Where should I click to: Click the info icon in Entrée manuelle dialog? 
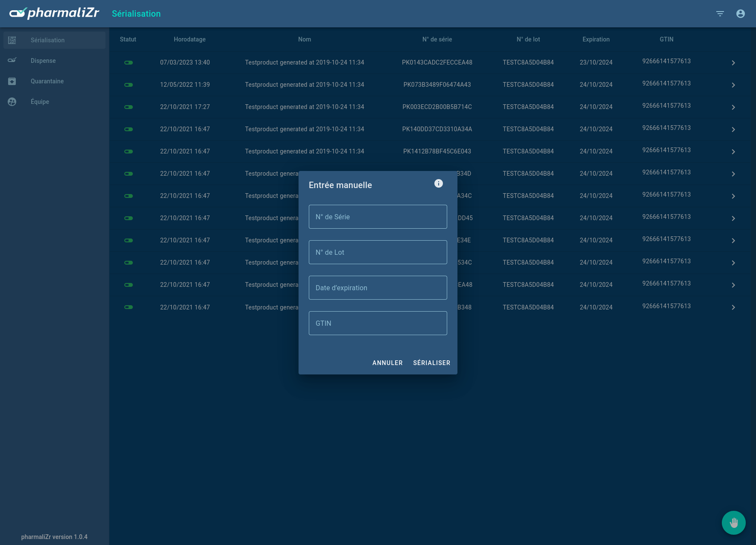[439, 183]
